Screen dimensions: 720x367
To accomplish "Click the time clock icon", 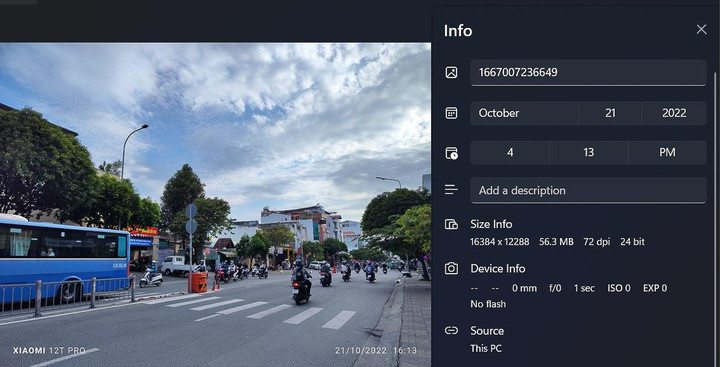I will 451,153.
